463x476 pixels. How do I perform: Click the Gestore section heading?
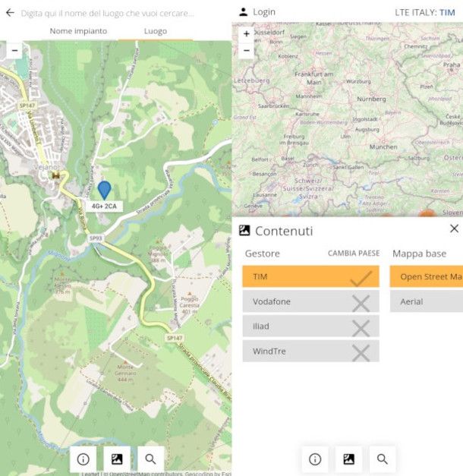(x=263, y=254)
